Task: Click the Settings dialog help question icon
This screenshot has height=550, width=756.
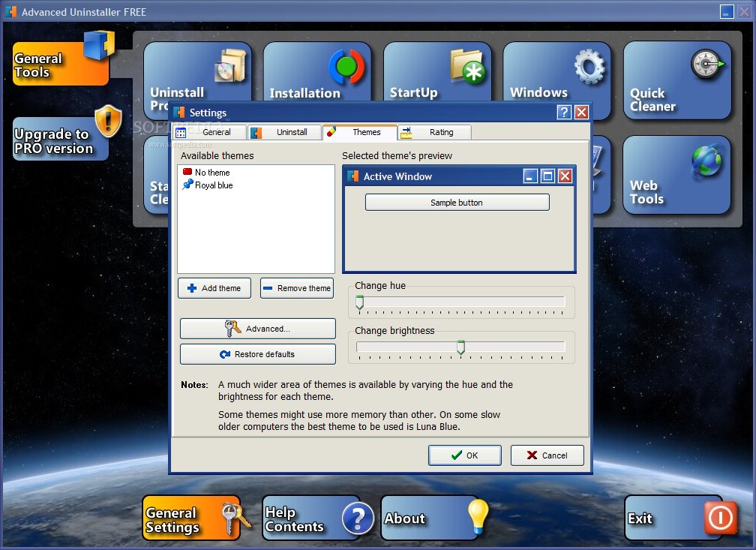Action: [x=564, y=113]
